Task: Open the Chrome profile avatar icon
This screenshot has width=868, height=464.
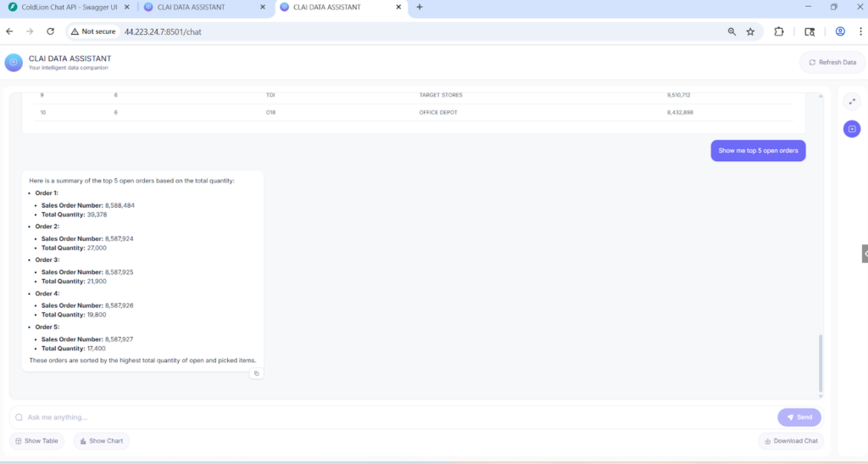Action: [x=840, y=31]
